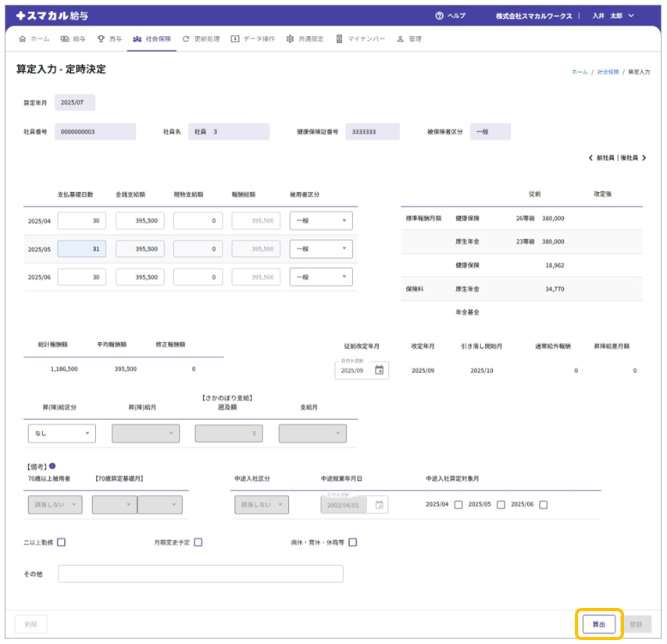Expand 被用者区分 dropdown for 2025/04
The image size is (667, 644).
(320, 221)
